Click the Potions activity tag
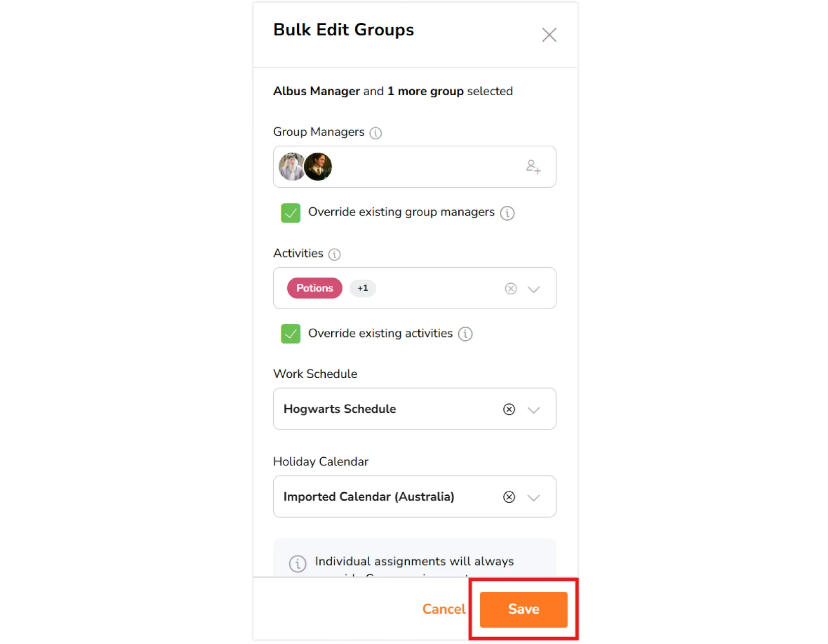 tap(315, 288)
